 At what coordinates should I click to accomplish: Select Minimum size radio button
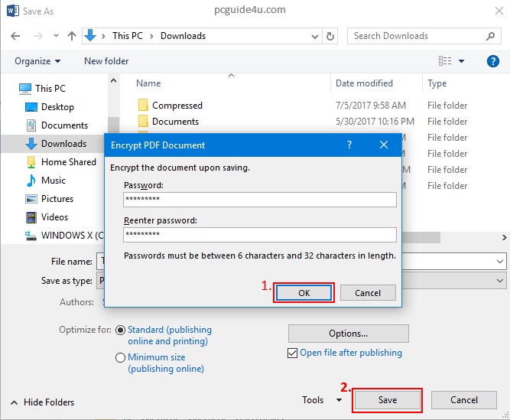pyautogui.click(x=120, y=358)
